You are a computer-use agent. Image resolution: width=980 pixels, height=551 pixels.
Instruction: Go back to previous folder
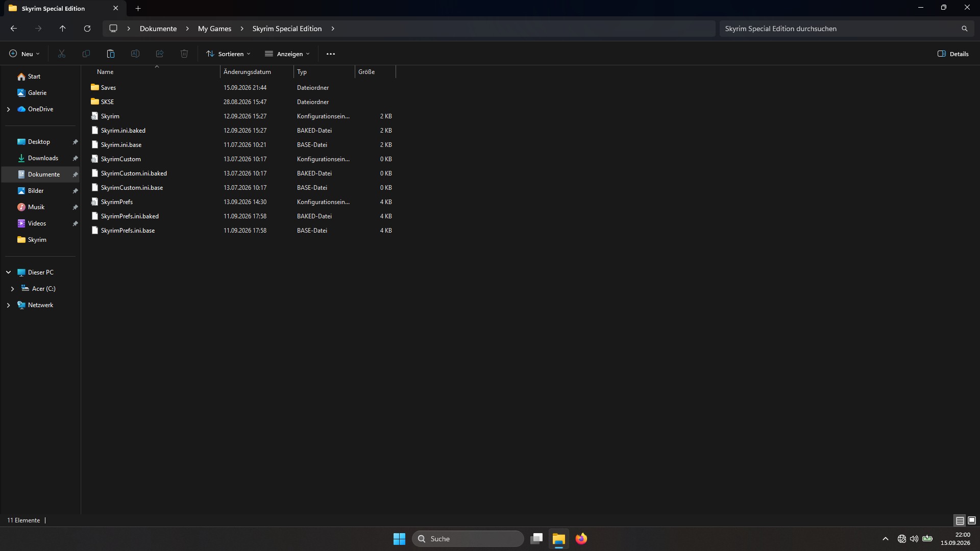coord(14,29)
